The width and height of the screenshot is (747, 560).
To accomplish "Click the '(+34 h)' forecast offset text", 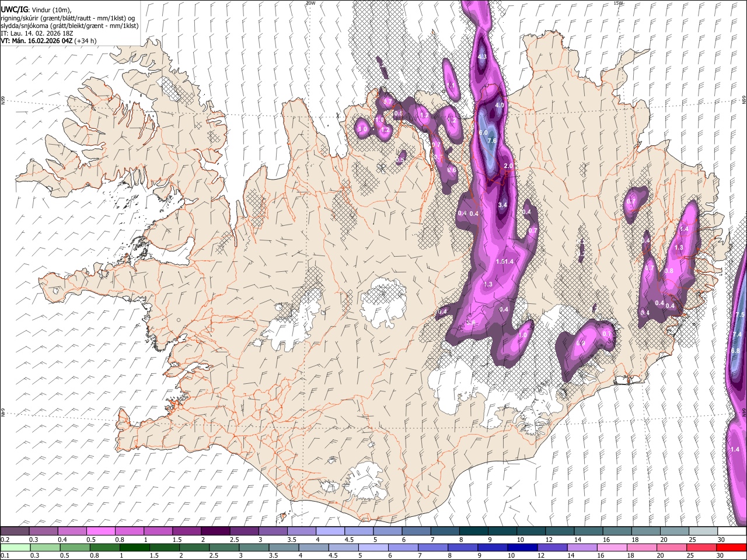I will point(85,41).
